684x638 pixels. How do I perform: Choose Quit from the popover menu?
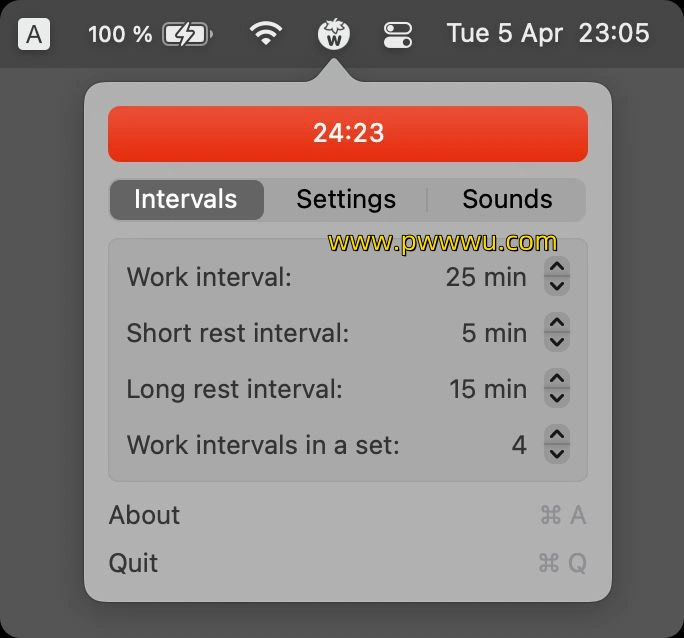pyautogui.click(x=348, y=563)
